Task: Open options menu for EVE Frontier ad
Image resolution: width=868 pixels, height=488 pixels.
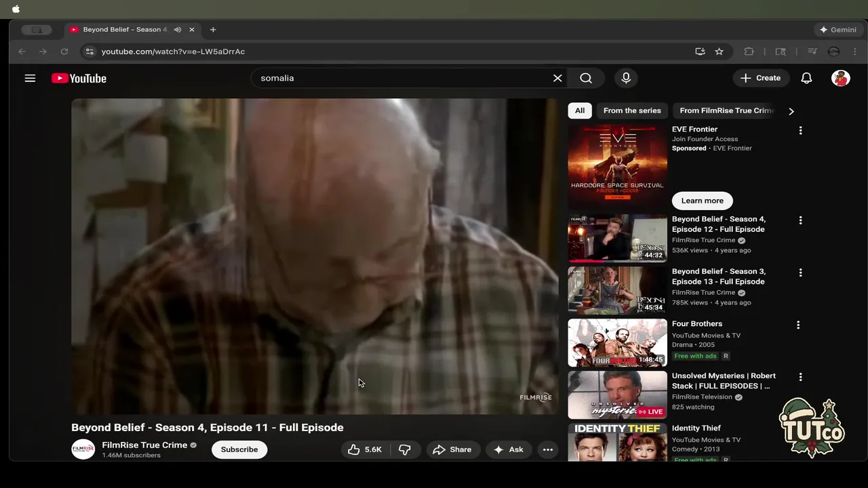Action: (x=800, y=130)
